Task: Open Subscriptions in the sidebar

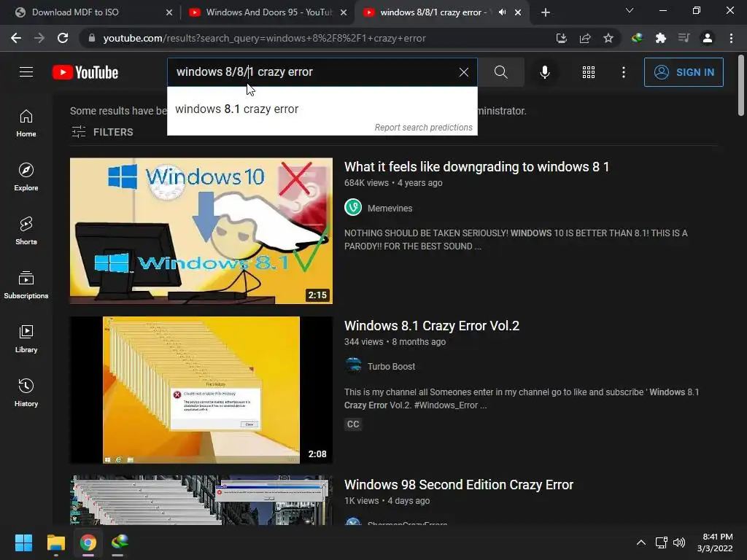Action: pos(26,285)
